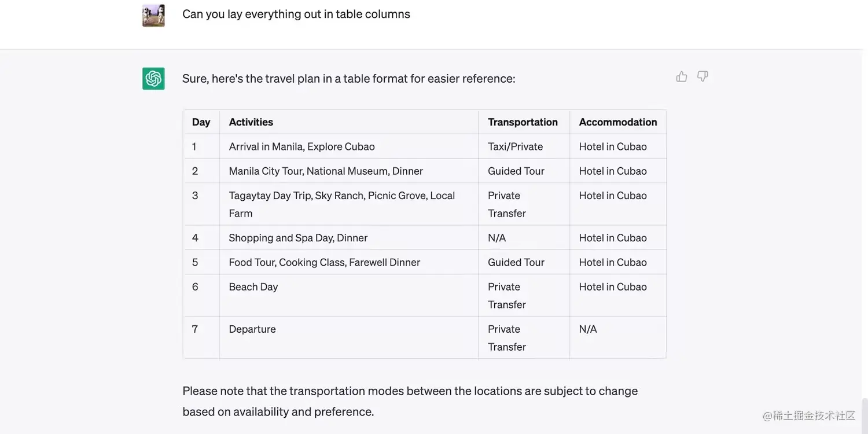Click the thumbs down feedback icon

703,76
